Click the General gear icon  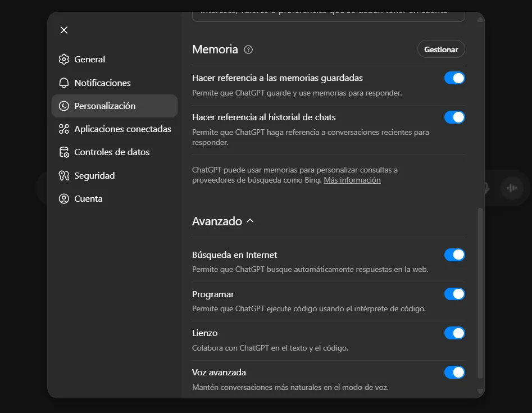coord(64,60)
